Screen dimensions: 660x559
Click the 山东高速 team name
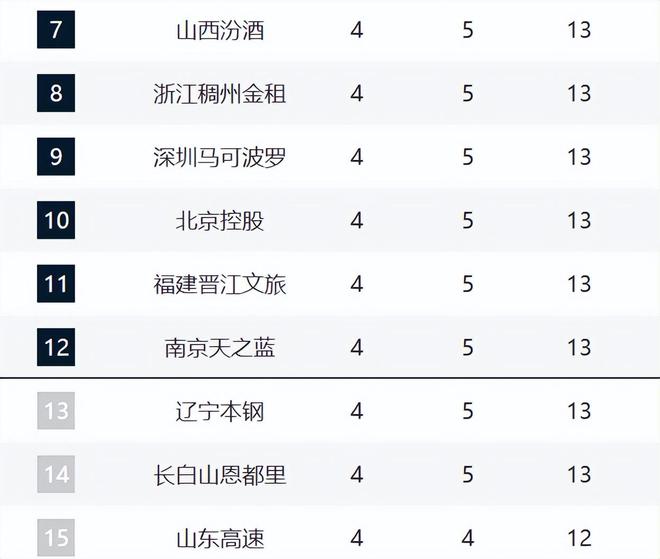(220, 538)
